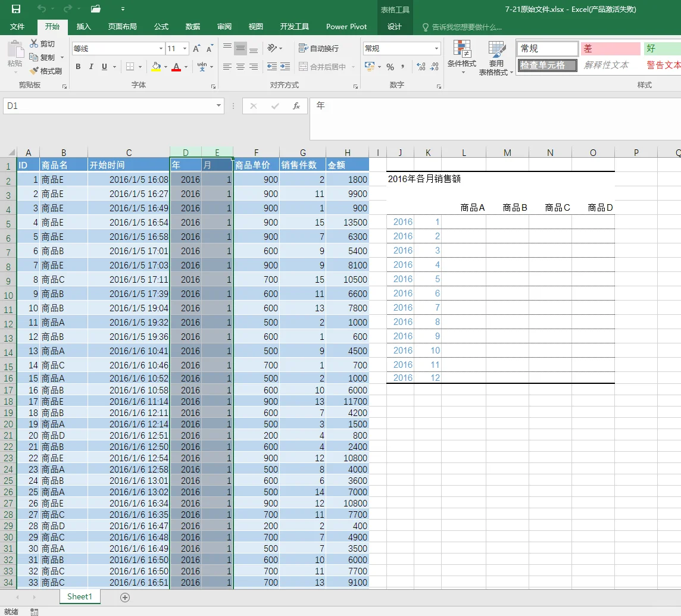Click the Undo arrow icon

pyautogui.click(x=42, y=9)
